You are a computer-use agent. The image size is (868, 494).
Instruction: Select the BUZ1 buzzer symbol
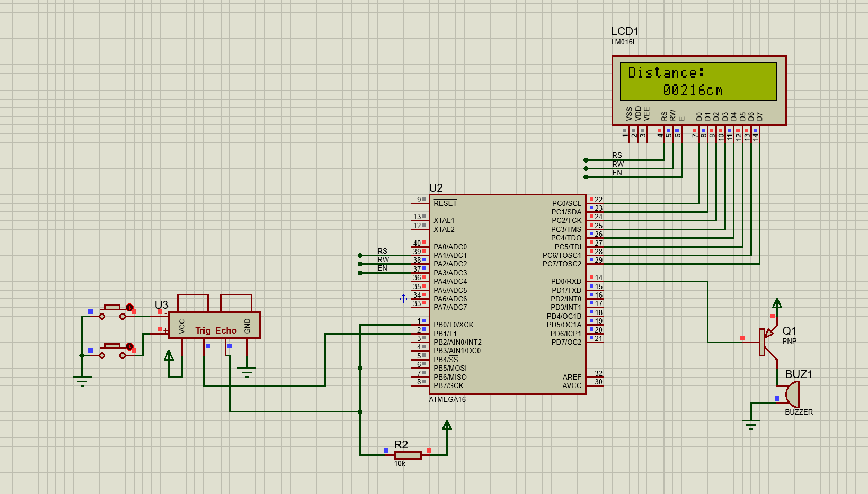click(x=792, y=394)
